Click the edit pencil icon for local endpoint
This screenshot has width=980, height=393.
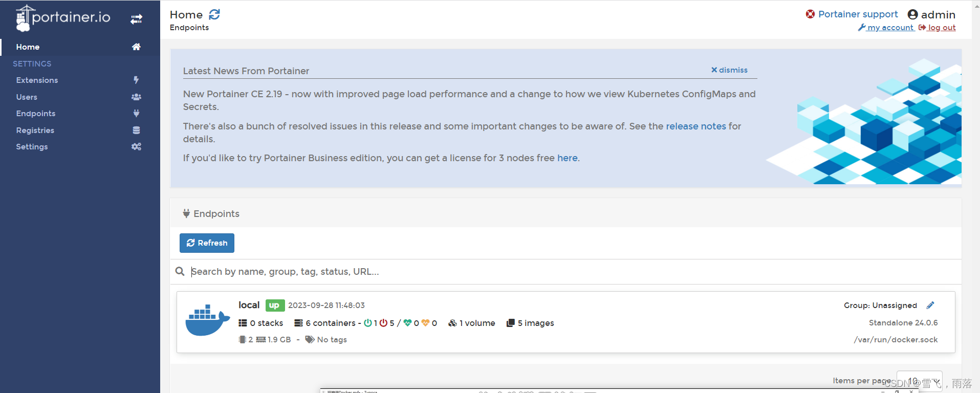tap(930, 305)
